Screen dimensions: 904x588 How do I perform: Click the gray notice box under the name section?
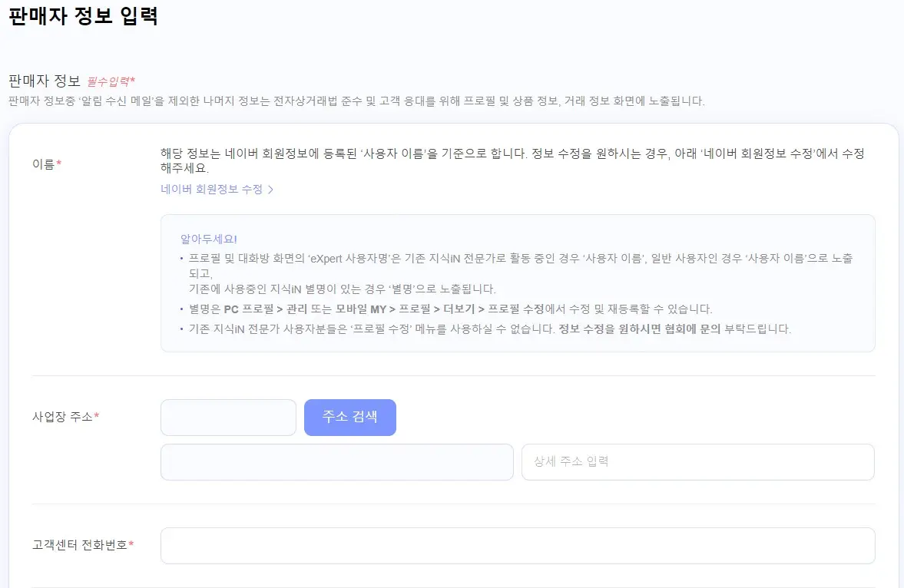tap(518, 284)
